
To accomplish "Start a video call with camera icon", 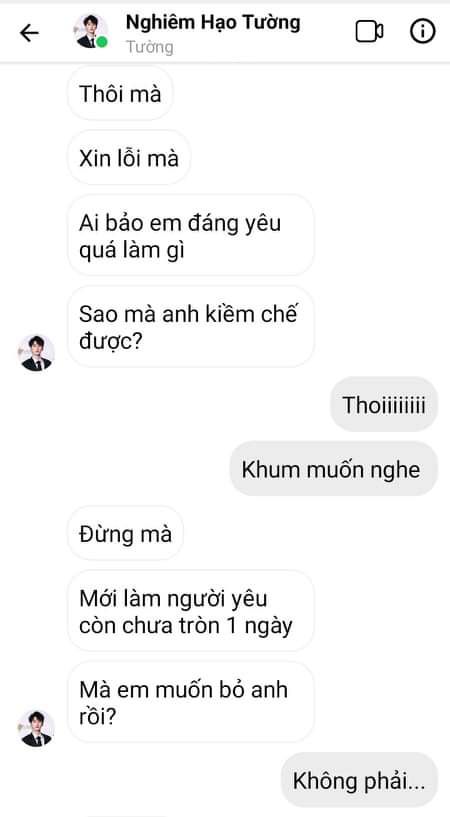I will pyautogui.click(x=369, y=32).
